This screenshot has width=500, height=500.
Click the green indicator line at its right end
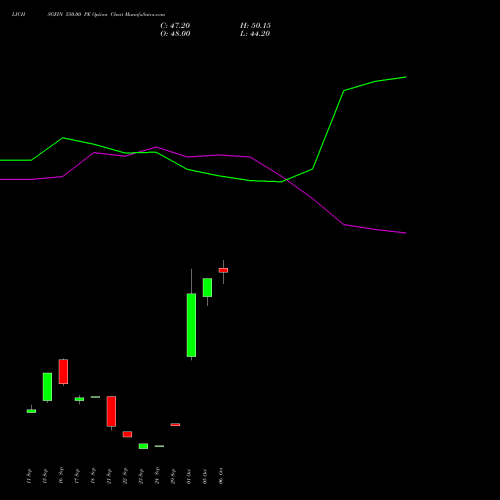[405, 77]
